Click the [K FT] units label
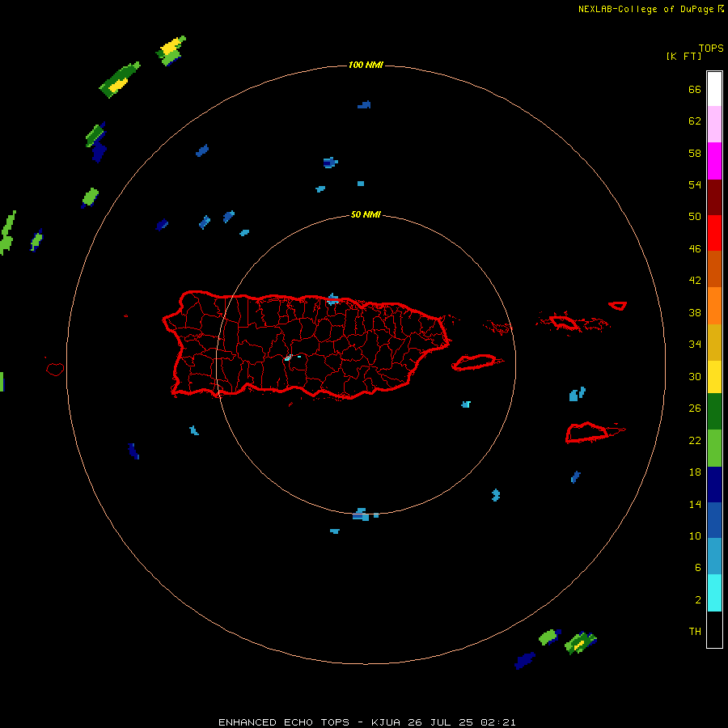Viewport: 728px width, 728px height. pos(684,56)
